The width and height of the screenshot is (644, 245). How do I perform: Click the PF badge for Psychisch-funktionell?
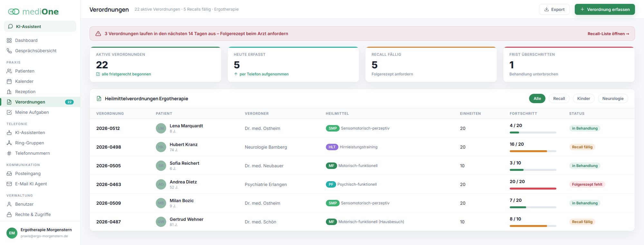click(331, 184)
